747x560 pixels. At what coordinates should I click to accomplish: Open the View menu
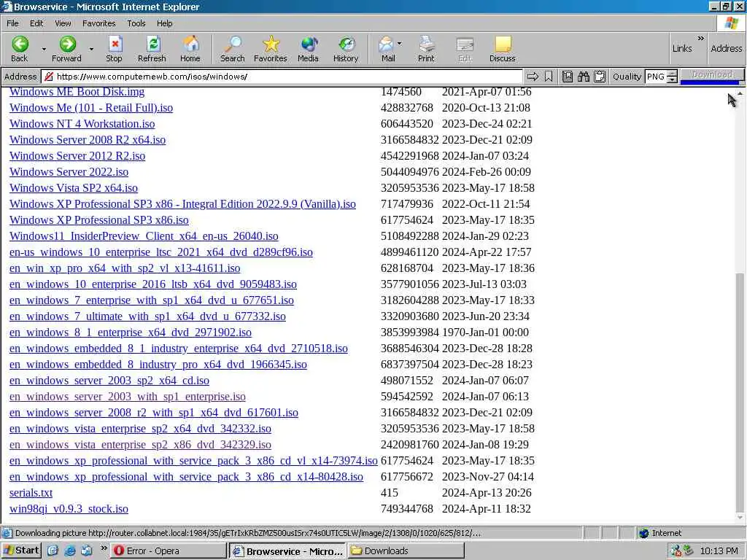(63, 23)
